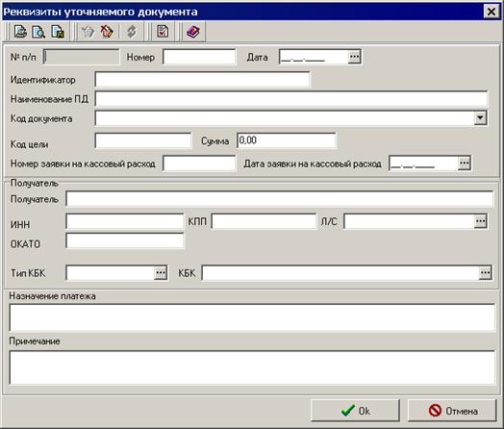This screenshot has width=504, height=429.
Task: Click the Отмена cancel button
Action: point(452,411)
